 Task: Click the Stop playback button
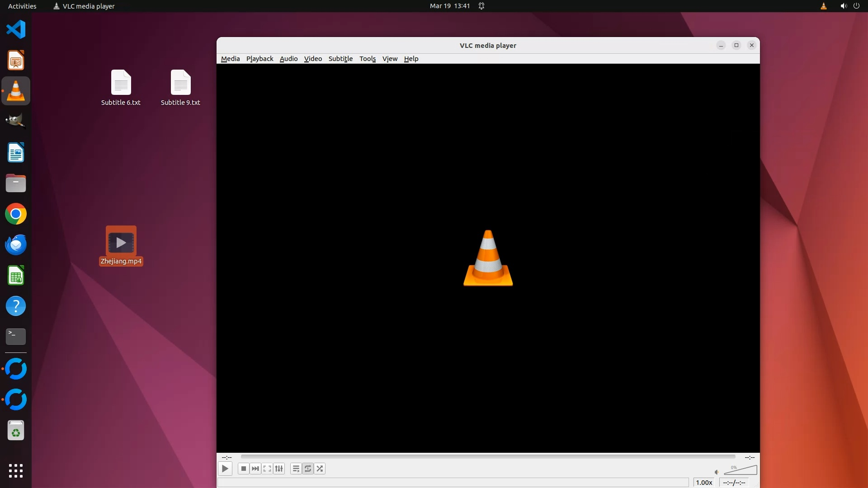[243, 469]
